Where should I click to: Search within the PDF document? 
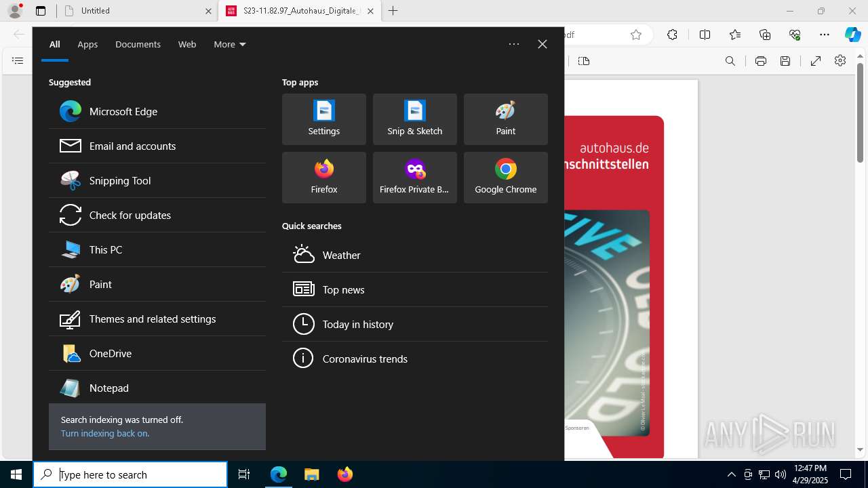pos(730,61)
